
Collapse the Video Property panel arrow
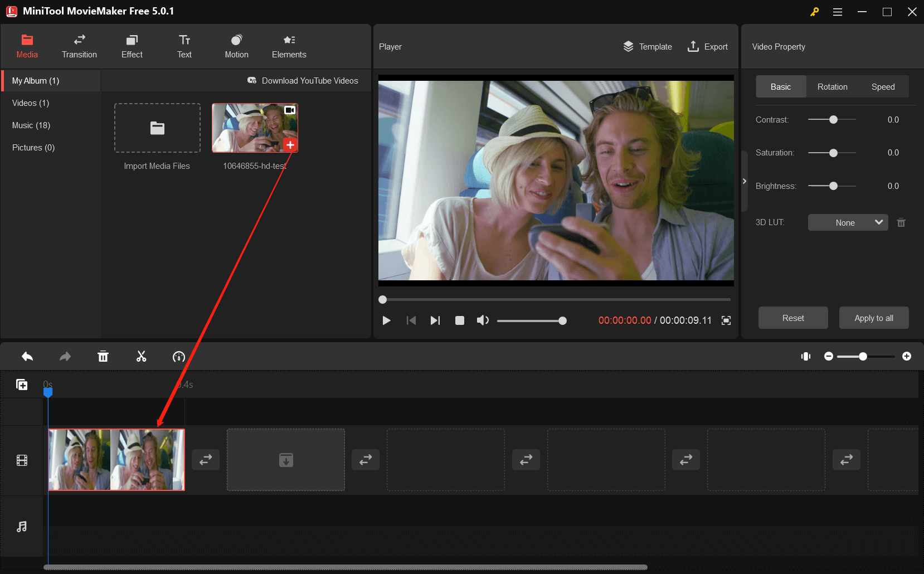pos(745,181)
